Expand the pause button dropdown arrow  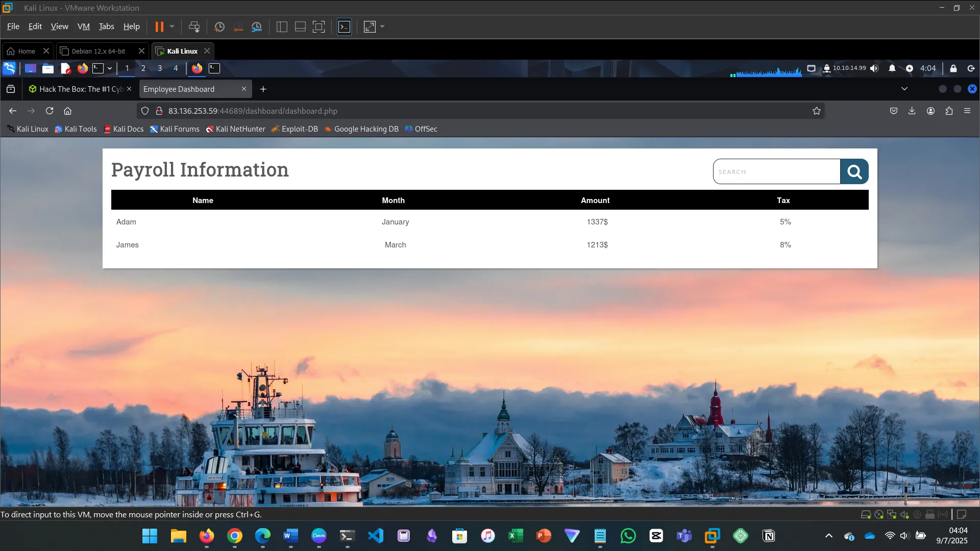coord(172,27)
